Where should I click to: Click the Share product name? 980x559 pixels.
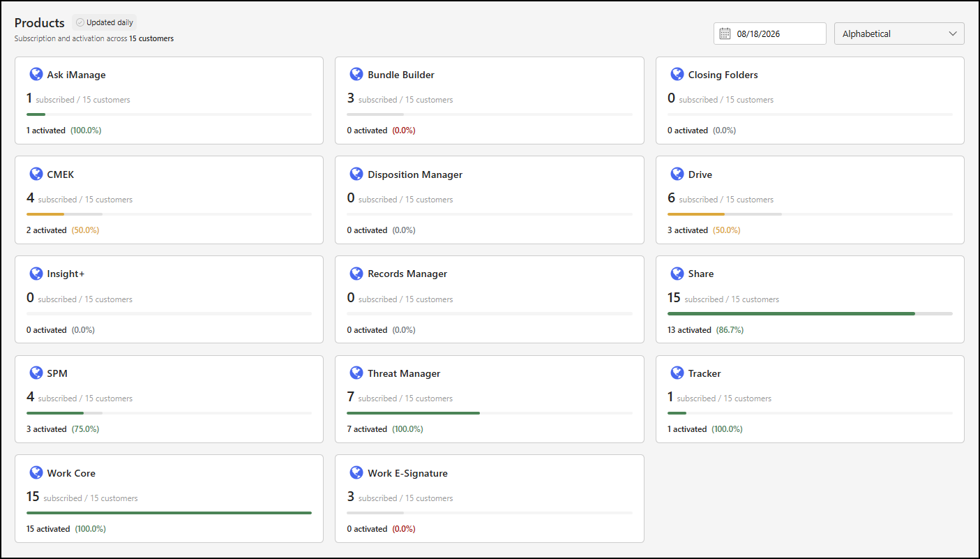[701, 274]
